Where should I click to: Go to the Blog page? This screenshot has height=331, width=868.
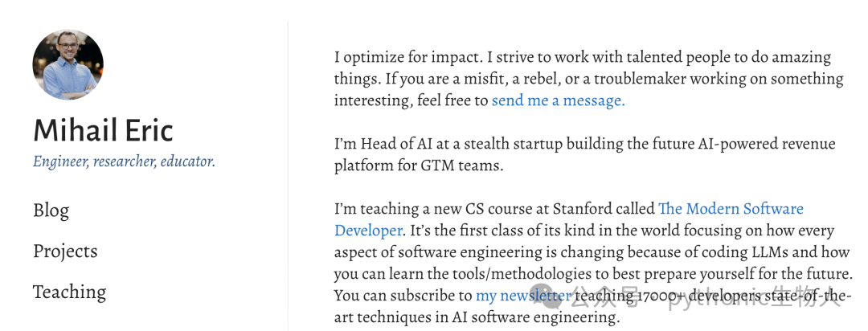coord(51,210)
